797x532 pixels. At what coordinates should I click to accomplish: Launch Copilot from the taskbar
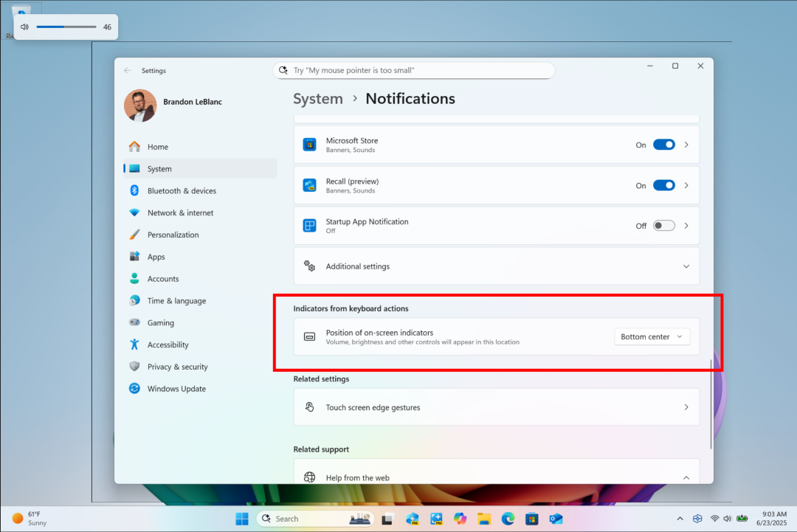[x=460, y=518]
